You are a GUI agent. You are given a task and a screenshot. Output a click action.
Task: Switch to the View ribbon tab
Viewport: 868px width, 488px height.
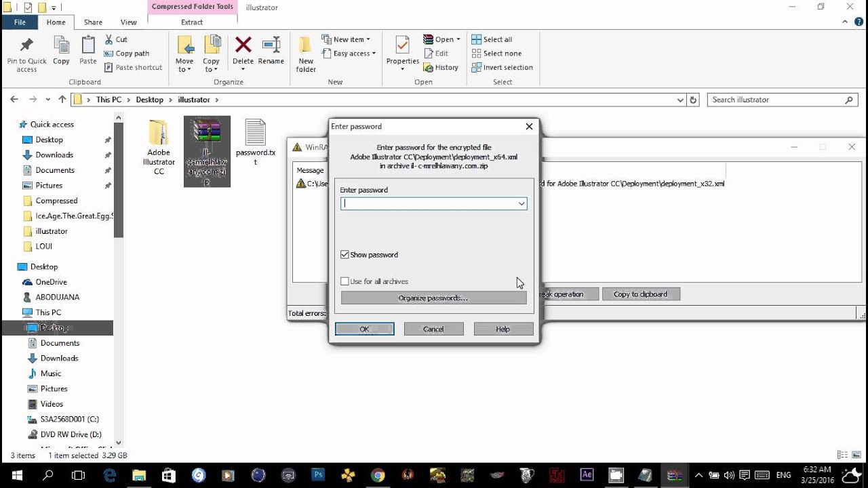(x=128, y=22)
